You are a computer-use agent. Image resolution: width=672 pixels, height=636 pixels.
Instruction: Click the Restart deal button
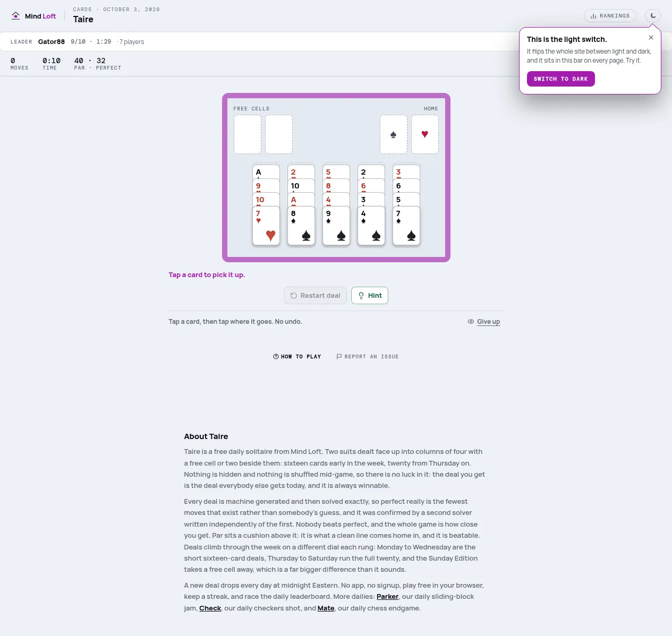[x=316, y=296]
